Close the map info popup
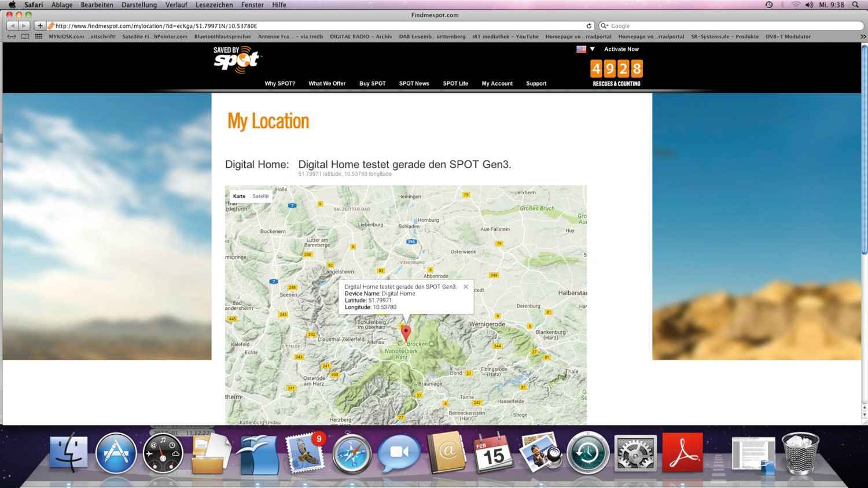The image size is (868, 488). pos(466,287)
